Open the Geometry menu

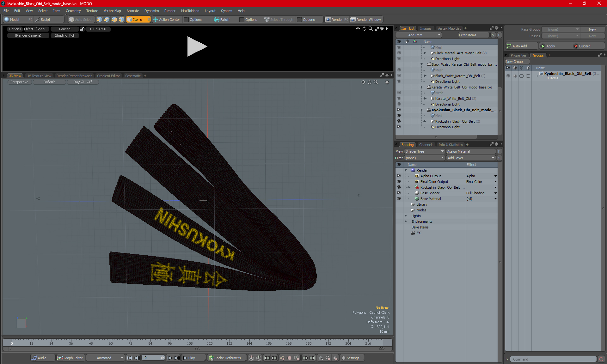tap(73, 11)
